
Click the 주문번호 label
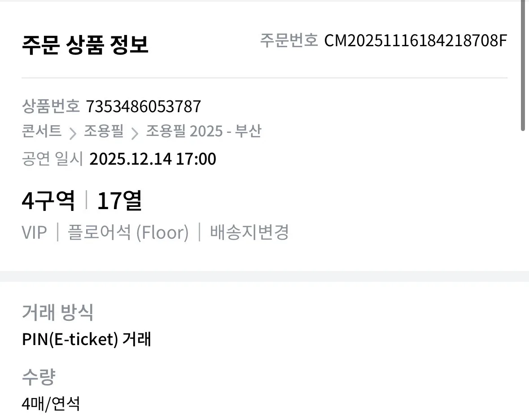[289, 41]
